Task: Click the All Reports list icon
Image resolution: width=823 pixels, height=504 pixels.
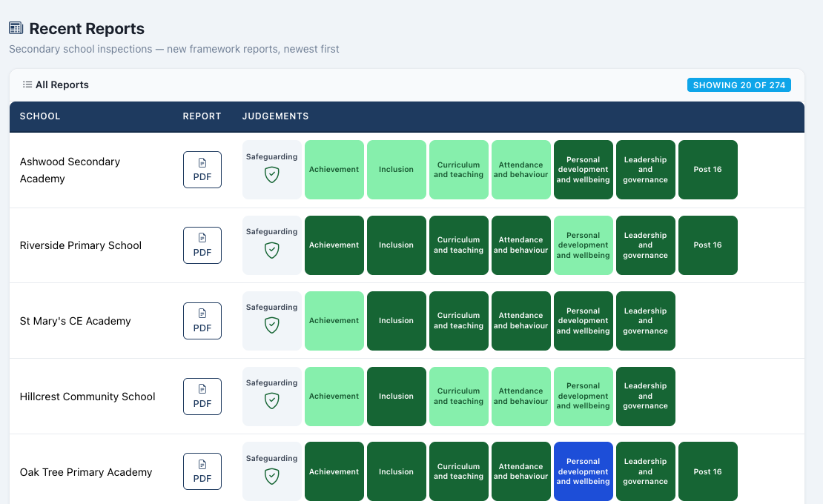Action: [27, 84]
